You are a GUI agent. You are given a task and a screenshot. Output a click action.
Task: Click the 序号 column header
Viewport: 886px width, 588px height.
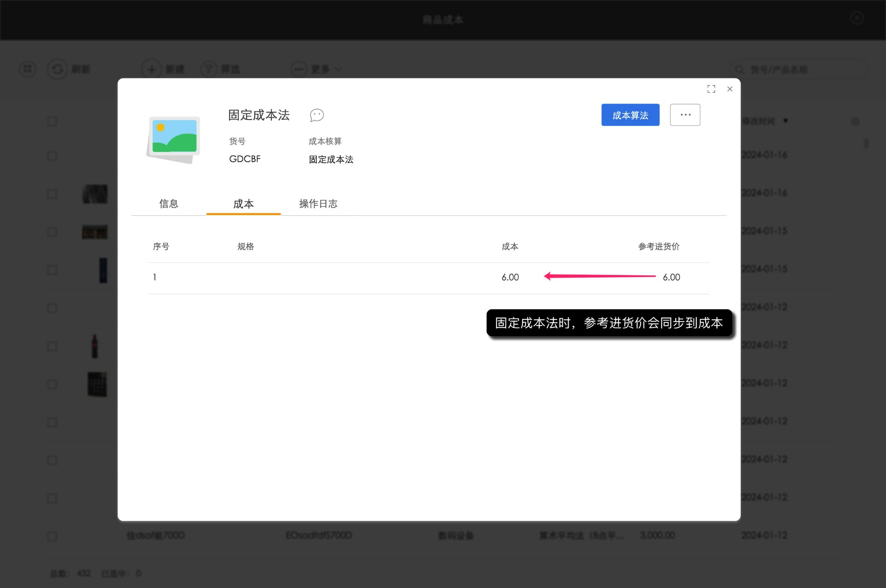161,247
